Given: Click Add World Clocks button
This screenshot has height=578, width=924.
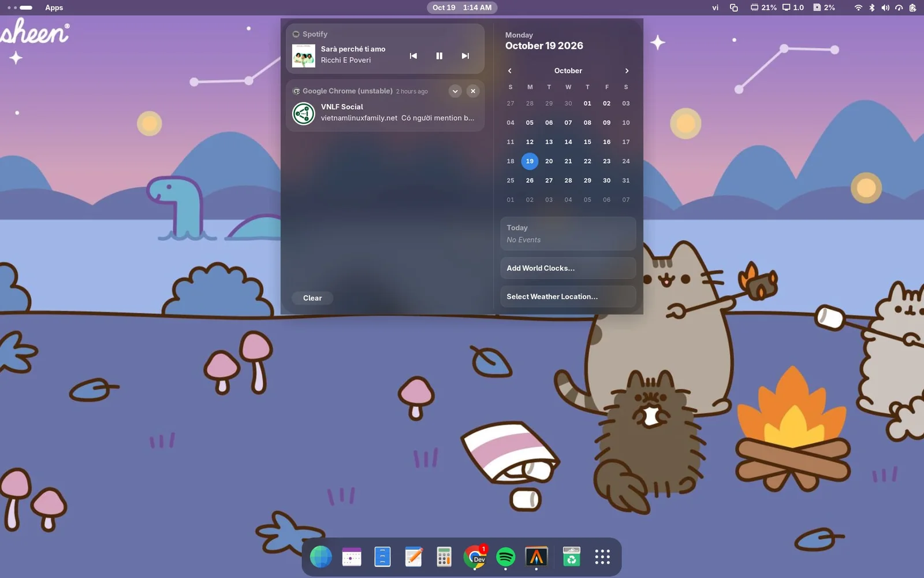Looking at the screenshot, I should point(568,268).
